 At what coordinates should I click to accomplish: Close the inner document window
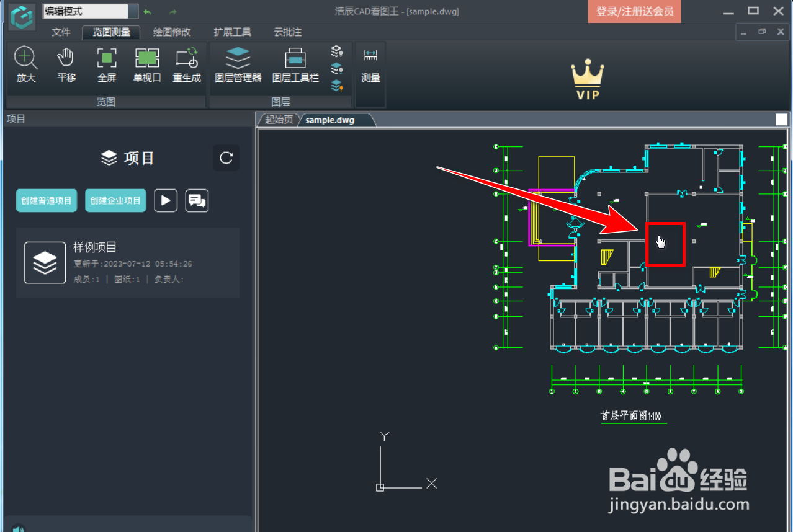(780, 32)
